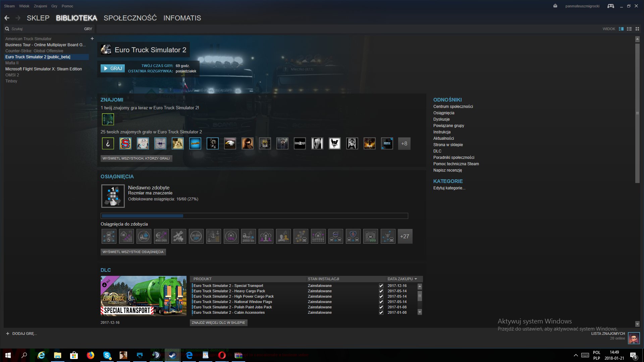The width and height of the screenshot is (644, 362).
Task: View the 999 locked achievement icon
Action: pyautogui.click(x=370, y=236)
